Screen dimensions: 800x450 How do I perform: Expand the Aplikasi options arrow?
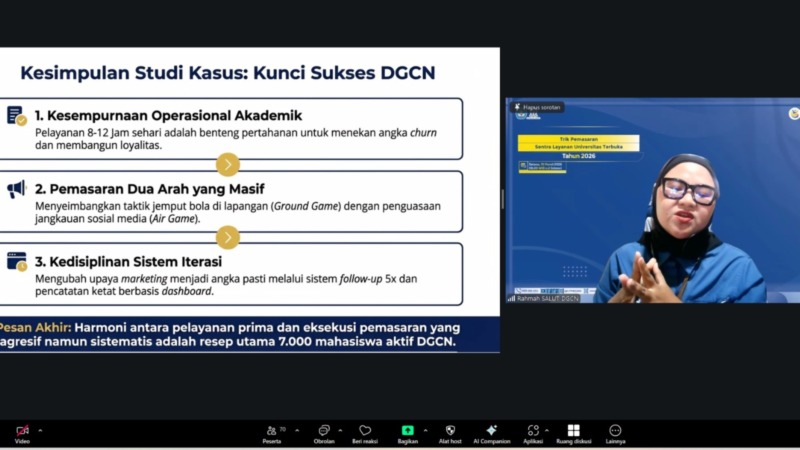(550, 430)
